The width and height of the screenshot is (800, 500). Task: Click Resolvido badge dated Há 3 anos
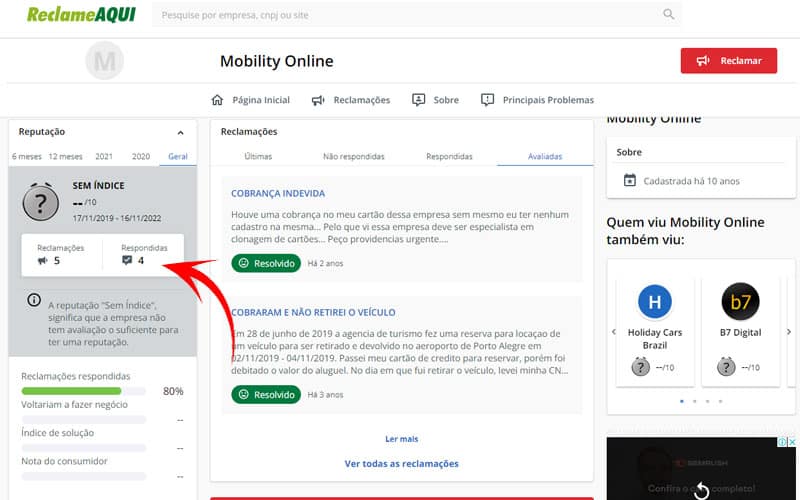point(266,394)
